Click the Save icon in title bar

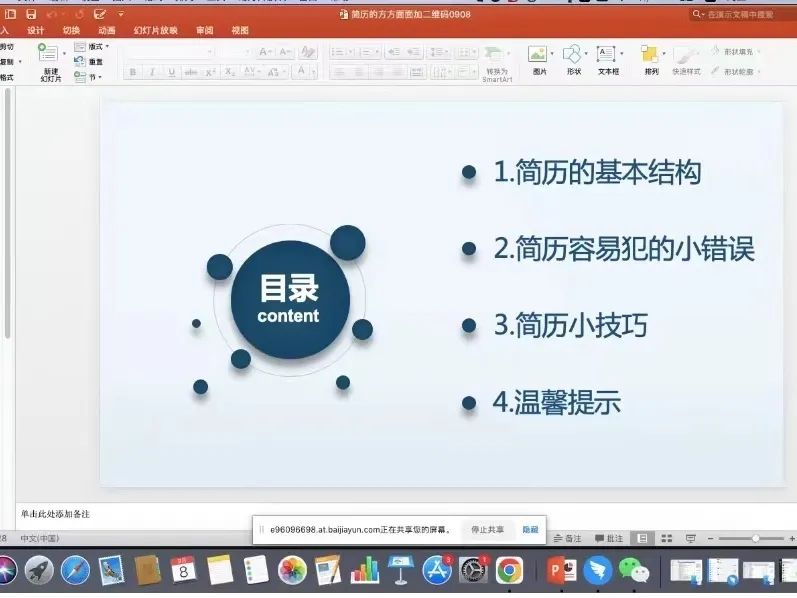click(31, 14)
